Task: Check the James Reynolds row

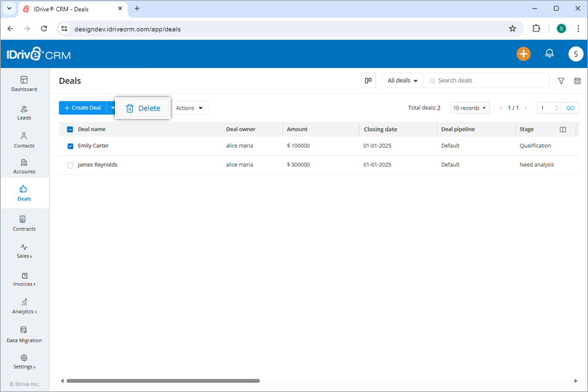Action: pyautogui.click(x=71, y=165)
